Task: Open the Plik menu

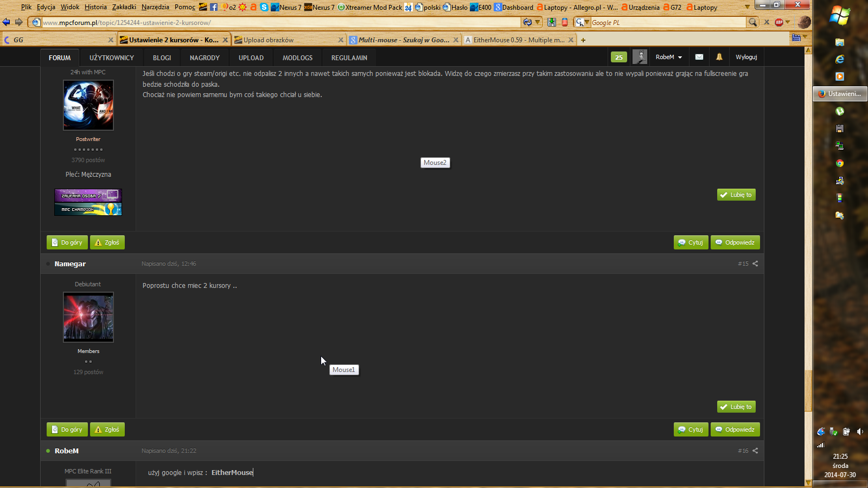Action: [26, 7]
